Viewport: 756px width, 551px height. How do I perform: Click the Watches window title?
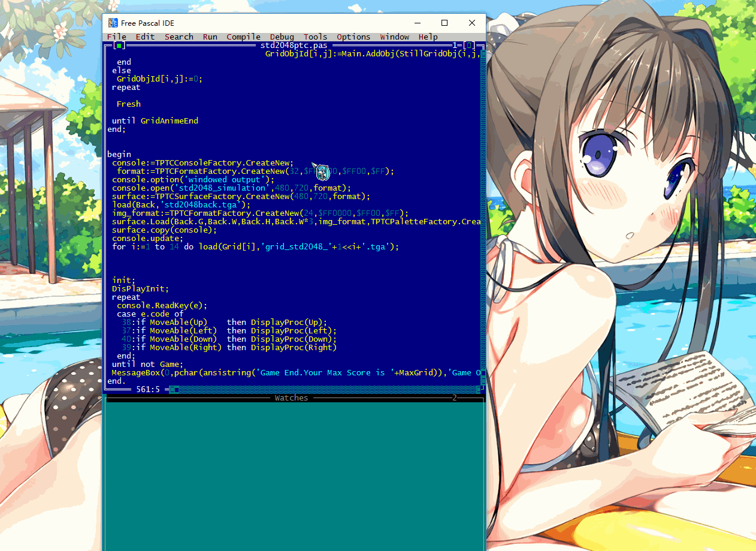[x=291, y=398]
